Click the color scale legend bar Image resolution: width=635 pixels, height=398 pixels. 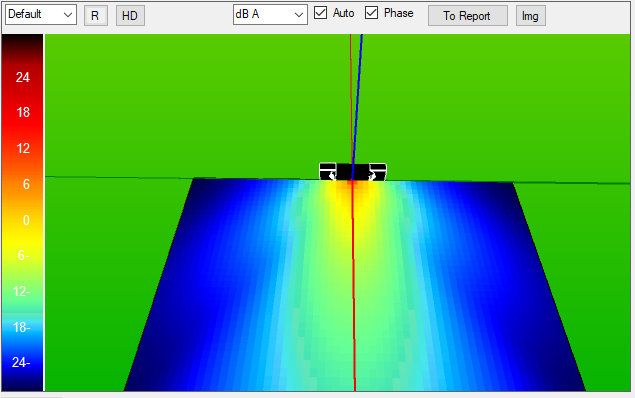coord(22,213)
